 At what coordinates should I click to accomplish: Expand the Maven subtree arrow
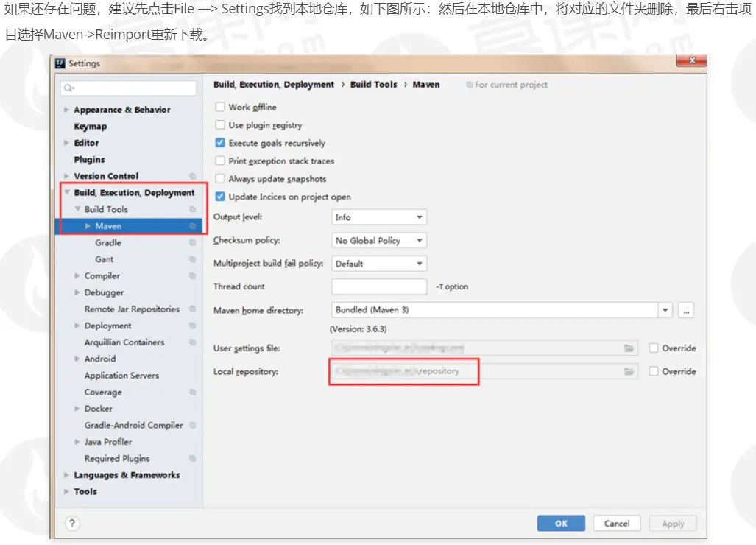(x=88, y=225)
